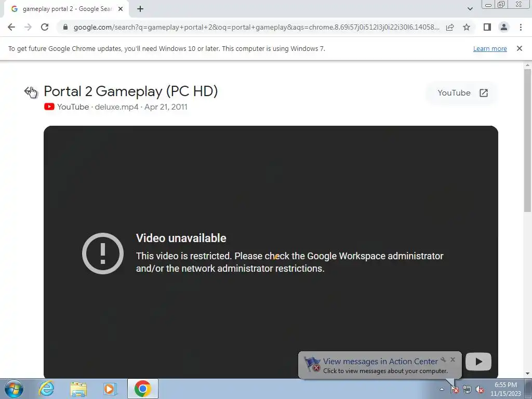
Task: Go back using Chrome's back arrow
Action: (11, 27)
